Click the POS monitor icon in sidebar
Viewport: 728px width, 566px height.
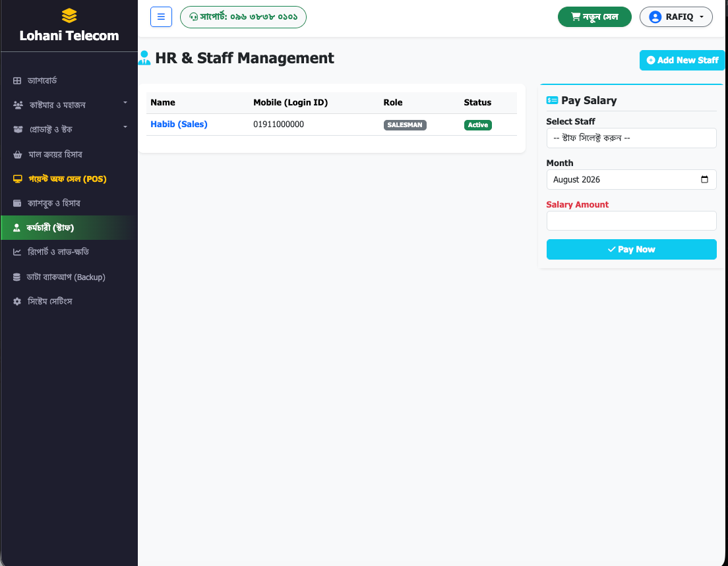pos(18,179)
